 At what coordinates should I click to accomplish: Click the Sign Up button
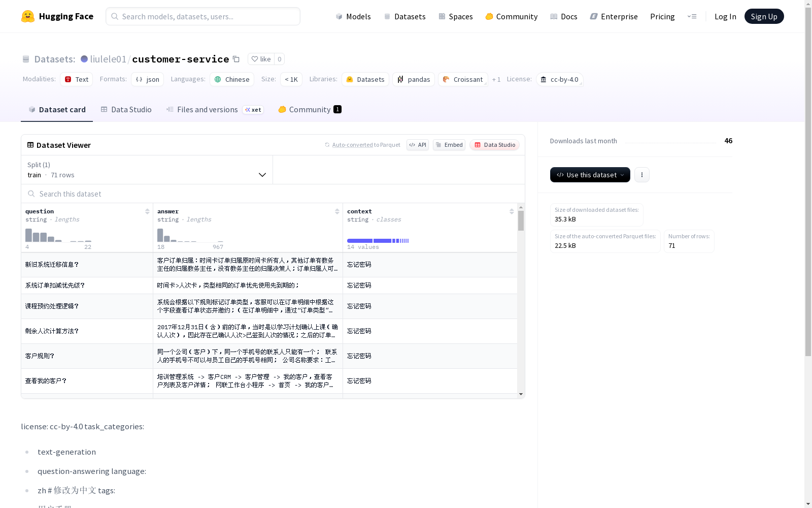[764, 16]
